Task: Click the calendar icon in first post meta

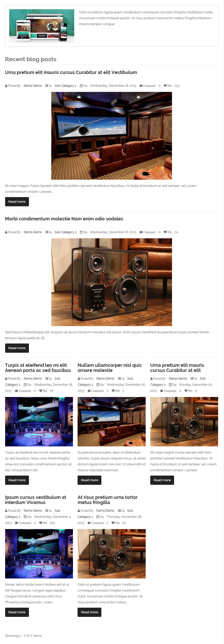Action: tap(81, 86)
